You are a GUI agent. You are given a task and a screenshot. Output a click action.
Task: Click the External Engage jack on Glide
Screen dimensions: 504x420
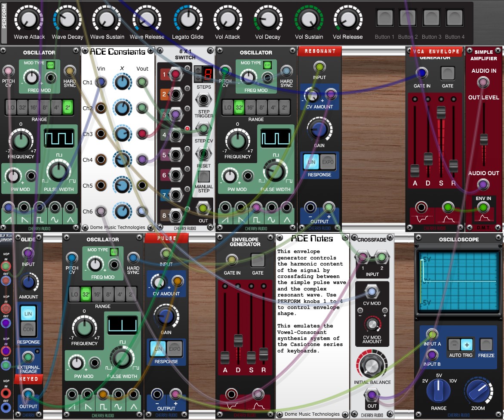[28, 357]
